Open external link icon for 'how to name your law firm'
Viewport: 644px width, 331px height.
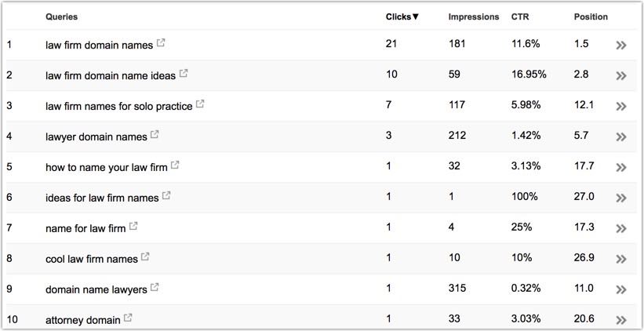[175, 165]
